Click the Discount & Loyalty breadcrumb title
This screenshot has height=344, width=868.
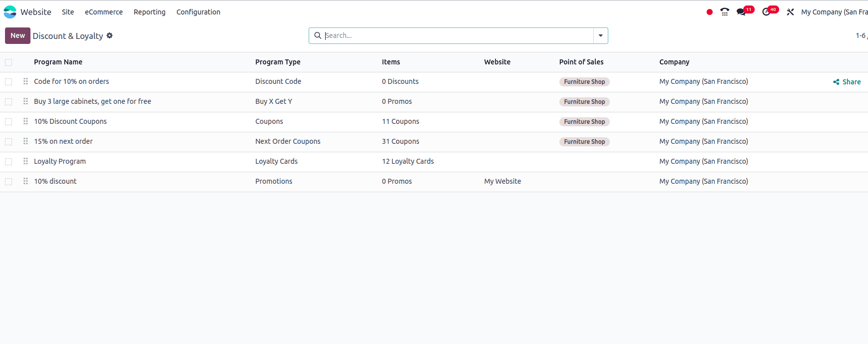(x=68, y=36)
